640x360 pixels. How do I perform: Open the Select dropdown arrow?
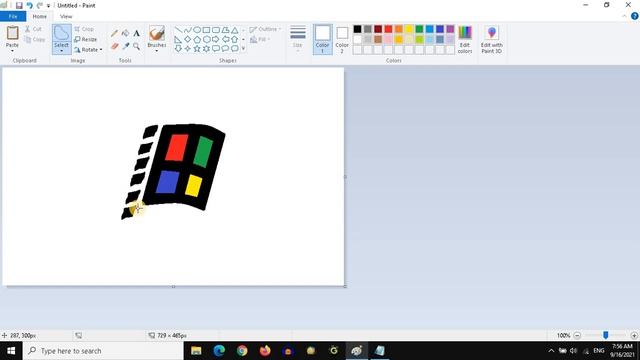tap(61, 51)
